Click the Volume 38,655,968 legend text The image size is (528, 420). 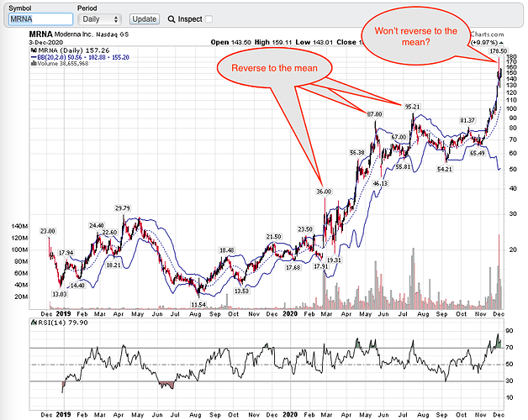pos(60,63)
